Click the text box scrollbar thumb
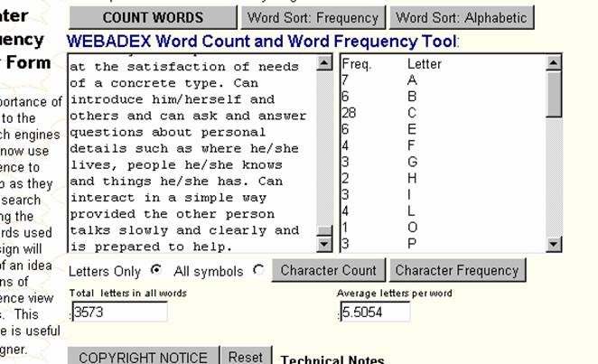 (324, 230)
